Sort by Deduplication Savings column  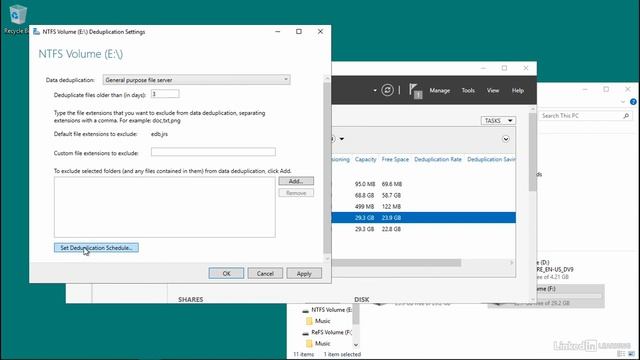click(491, 160)
